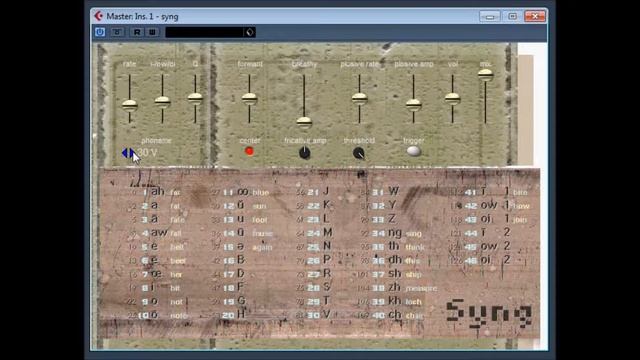This screenshot has height=360, width=640.
Task: Maximize the syng plugin window
Action: click(512, 16)
